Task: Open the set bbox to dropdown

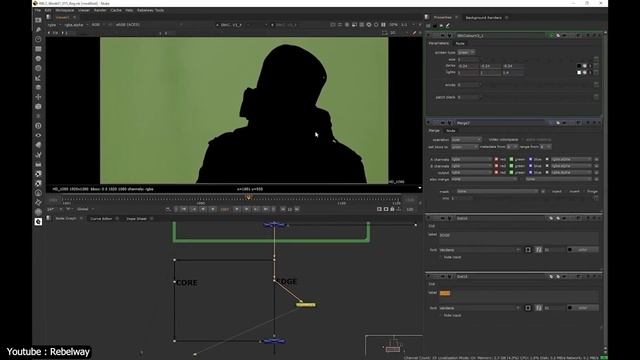Action: click(x=464, y=147)
